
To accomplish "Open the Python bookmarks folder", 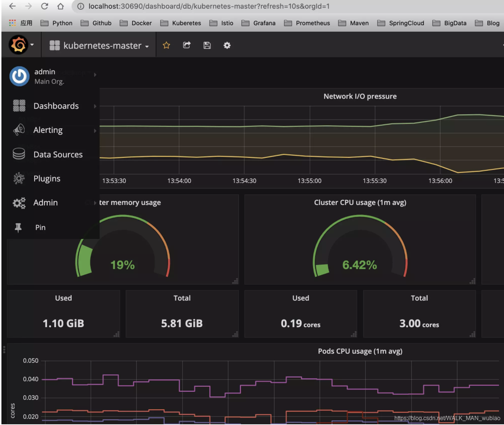I will [x=56, y=23].
